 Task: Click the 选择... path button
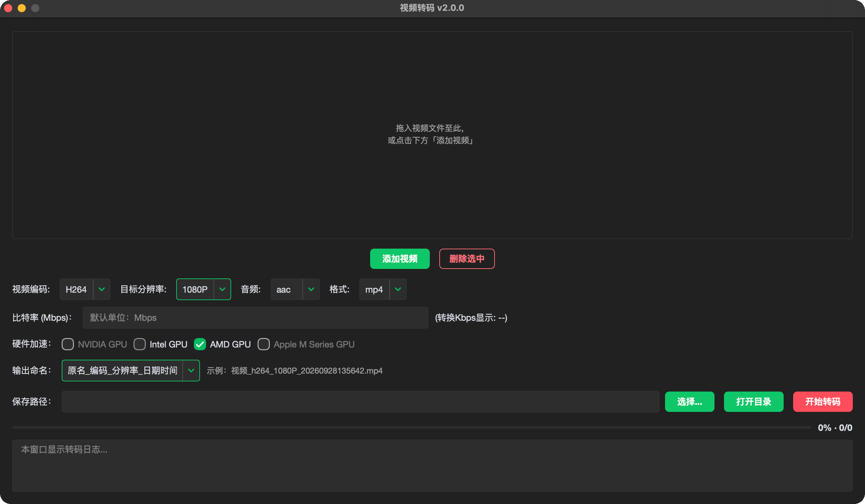click(690, 401)
